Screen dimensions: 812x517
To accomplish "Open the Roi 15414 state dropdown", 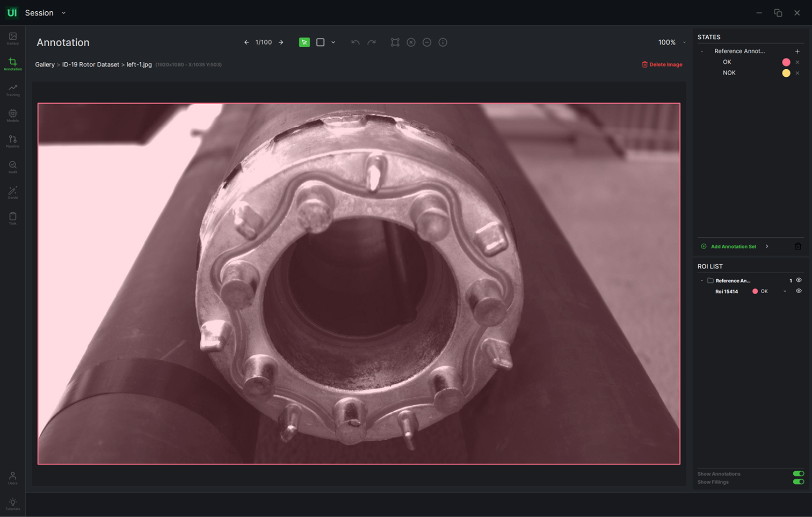I will click(785, 292).
